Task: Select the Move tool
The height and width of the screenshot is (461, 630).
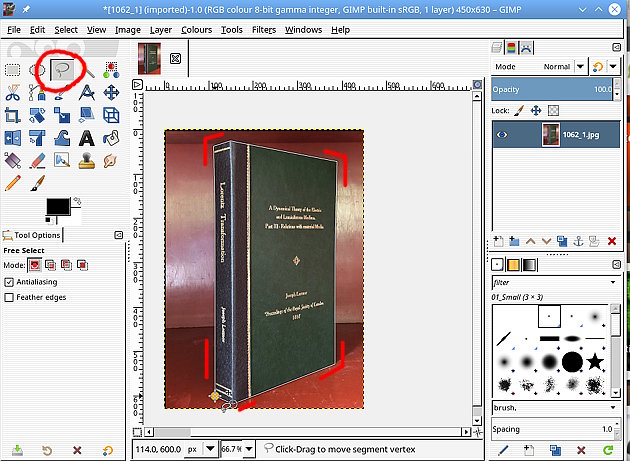Action: (111, 92)
